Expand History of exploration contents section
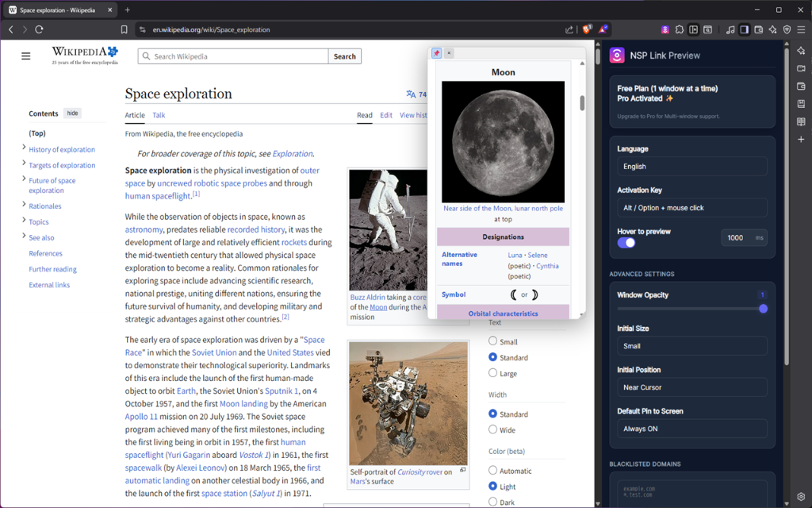812x508 pixels. point(24,148)
